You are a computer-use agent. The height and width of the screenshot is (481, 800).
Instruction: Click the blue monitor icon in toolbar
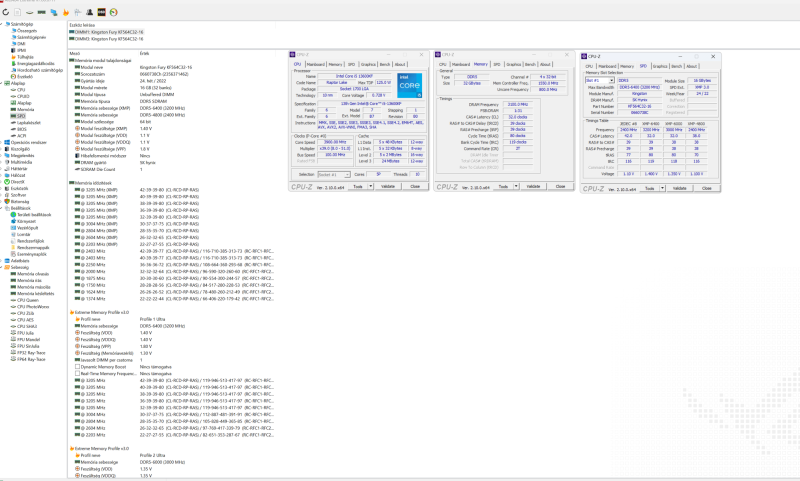click(54, 12)
